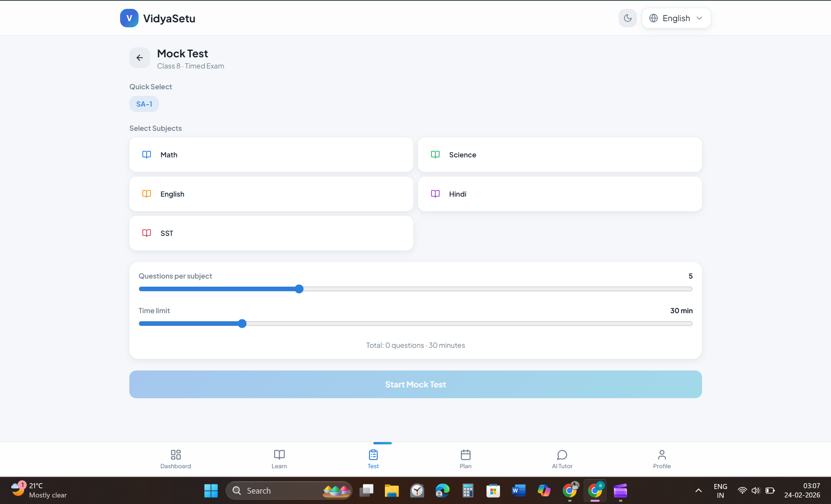
Task: Click the orange English book icon
Action: click(x=147, y=194)
